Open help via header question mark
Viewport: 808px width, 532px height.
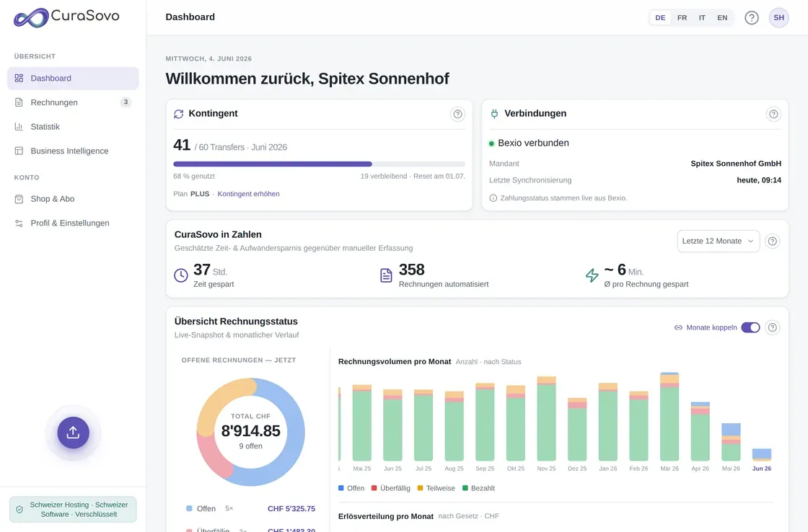click(751, 18)
